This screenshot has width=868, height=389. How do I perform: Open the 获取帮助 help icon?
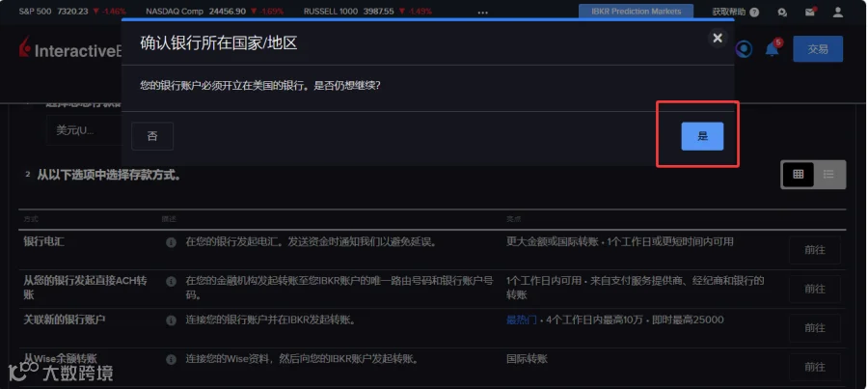coord(754,12)
